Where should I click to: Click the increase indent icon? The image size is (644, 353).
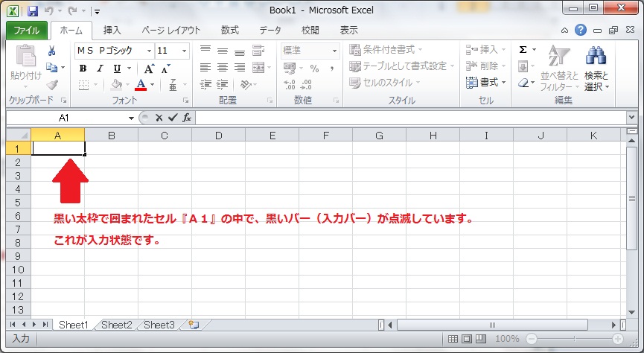[x=222, y=84]
